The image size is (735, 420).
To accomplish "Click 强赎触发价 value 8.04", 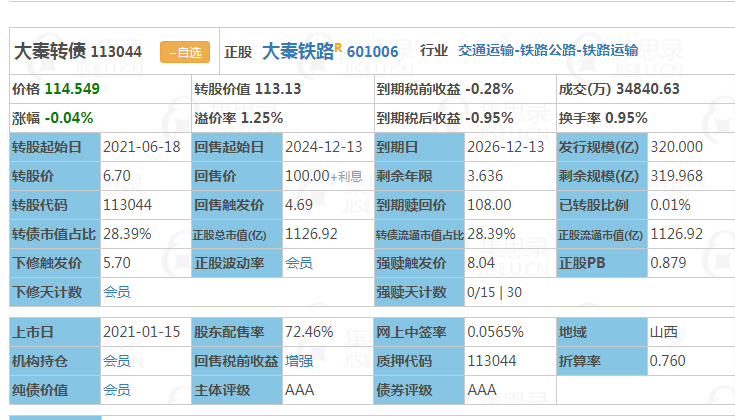I will (481, 263).
